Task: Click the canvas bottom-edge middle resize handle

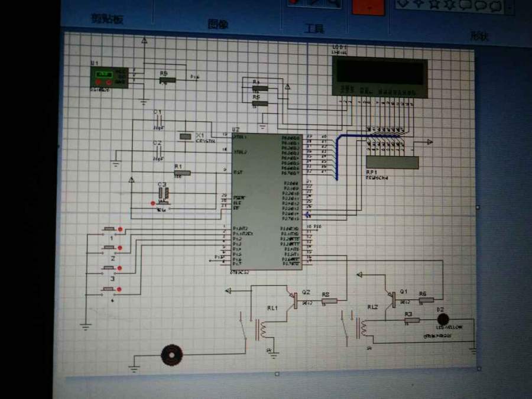Action: click(277, 374)
